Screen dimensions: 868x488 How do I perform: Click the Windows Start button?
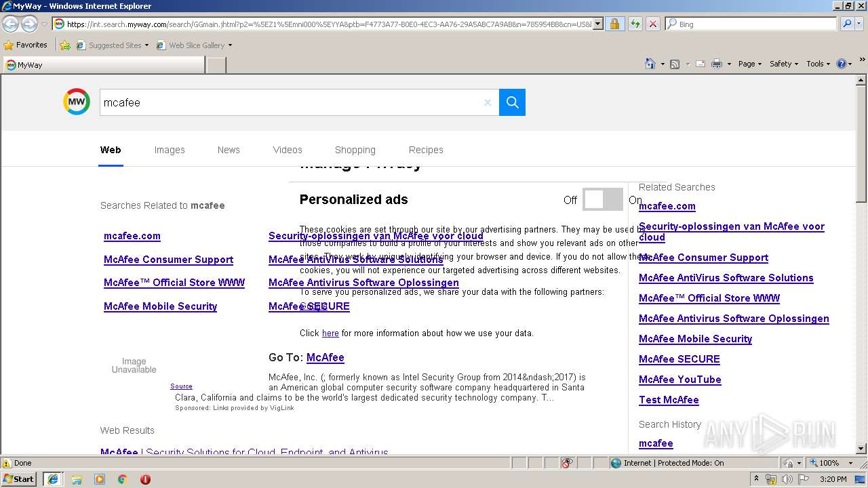pyautogui.click(x=19, y=479)
